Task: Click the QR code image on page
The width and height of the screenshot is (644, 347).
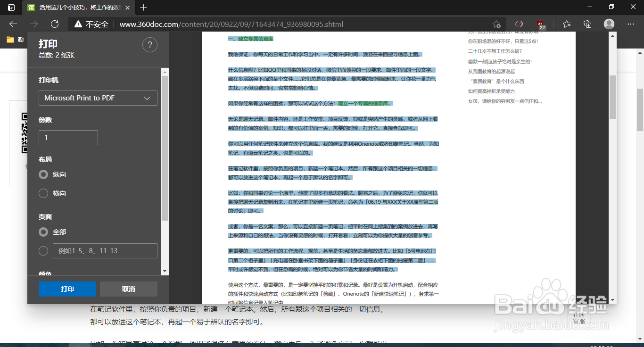Action: (25, 133)
